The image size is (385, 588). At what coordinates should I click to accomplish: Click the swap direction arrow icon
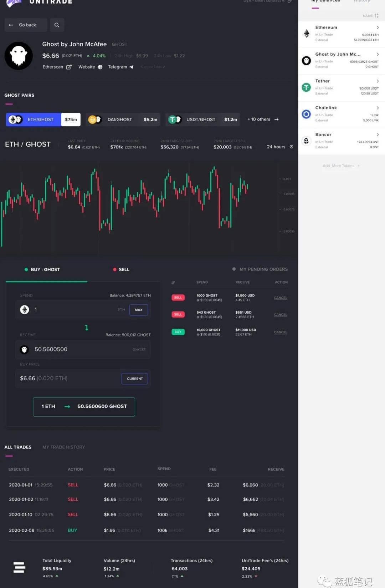coord(86,328)
